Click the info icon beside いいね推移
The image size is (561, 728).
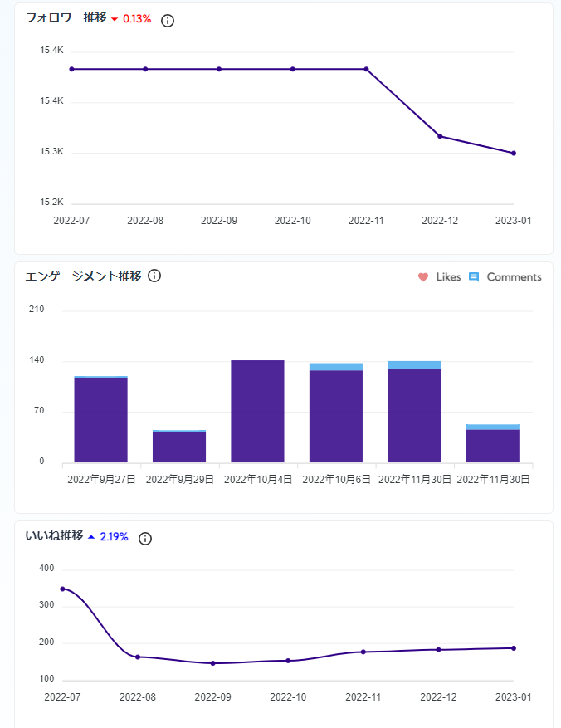tap(145, 539)
